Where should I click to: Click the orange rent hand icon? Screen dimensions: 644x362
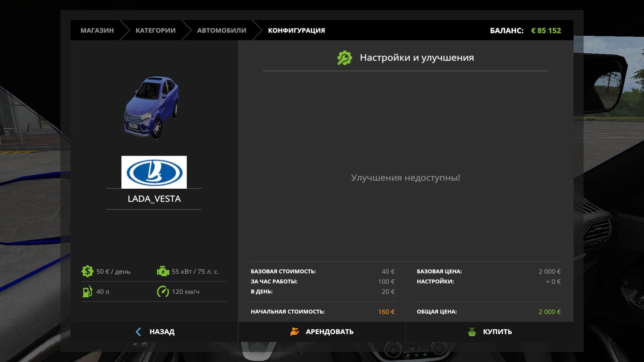tap(294, 332)
